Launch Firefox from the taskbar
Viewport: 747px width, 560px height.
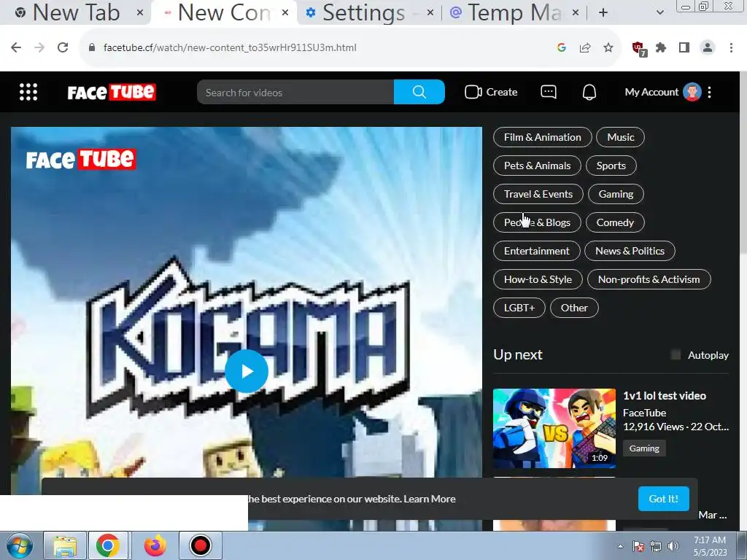pos(155,545)
